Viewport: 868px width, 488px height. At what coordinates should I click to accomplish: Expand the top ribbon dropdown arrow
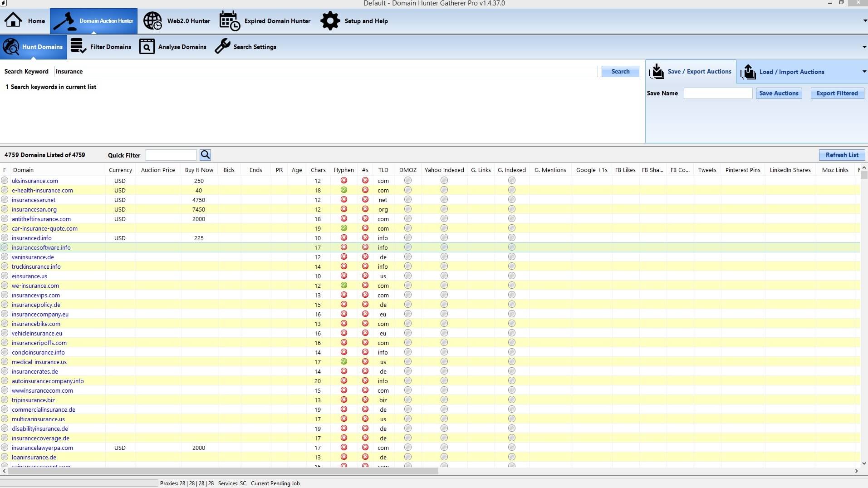click(865, 21)
